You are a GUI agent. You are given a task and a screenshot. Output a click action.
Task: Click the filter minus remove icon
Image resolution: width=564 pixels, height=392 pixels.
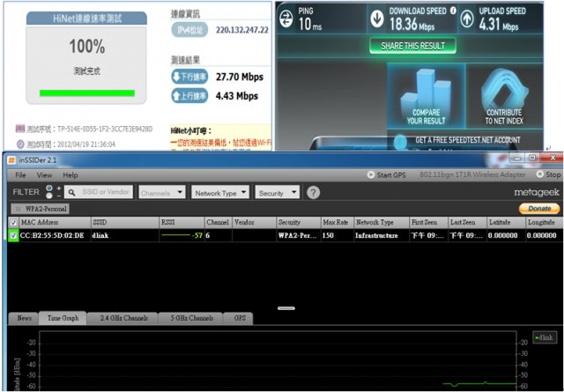pos(59,196)
